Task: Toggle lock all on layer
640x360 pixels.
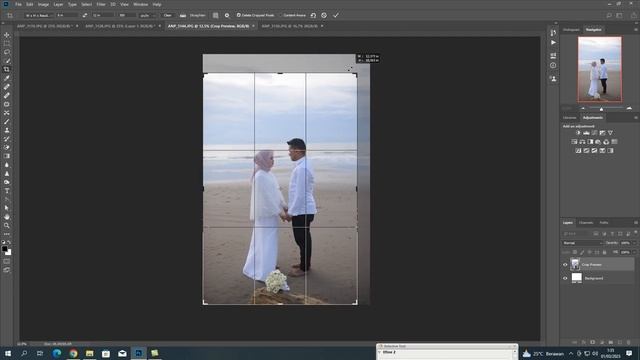Action: pyautogui.click(x=604, y=252)
